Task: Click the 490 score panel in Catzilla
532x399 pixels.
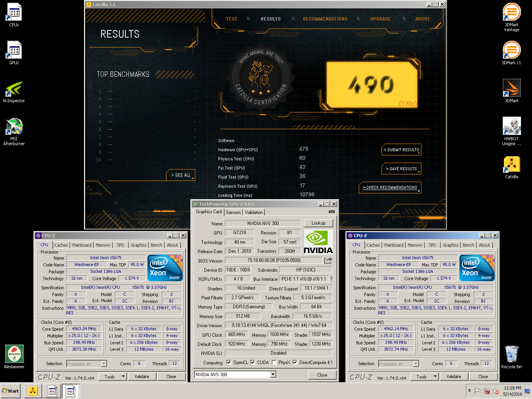Action: tap(372, 85)
